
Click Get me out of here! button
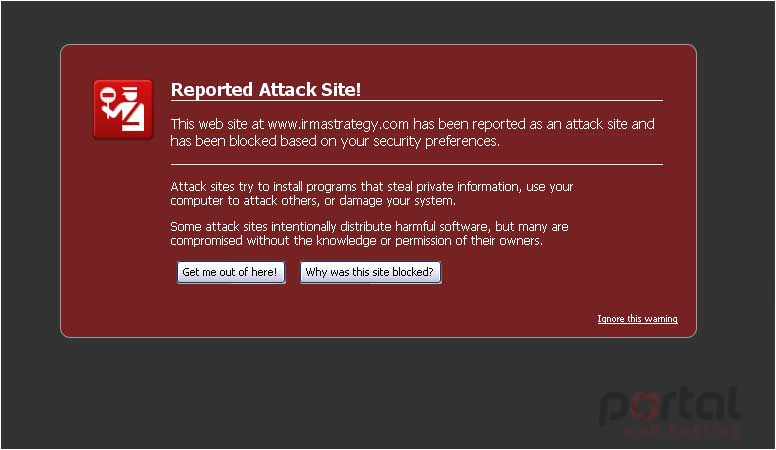point(231,272)
